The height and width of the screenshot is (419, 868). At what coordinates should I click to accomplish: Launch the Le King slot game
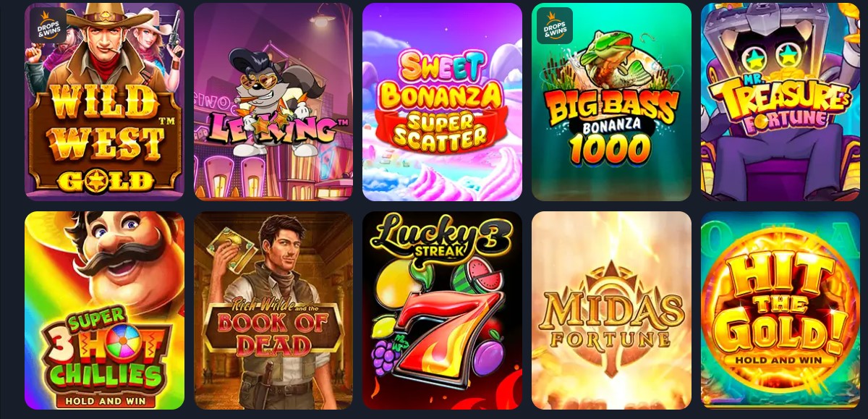273,101
